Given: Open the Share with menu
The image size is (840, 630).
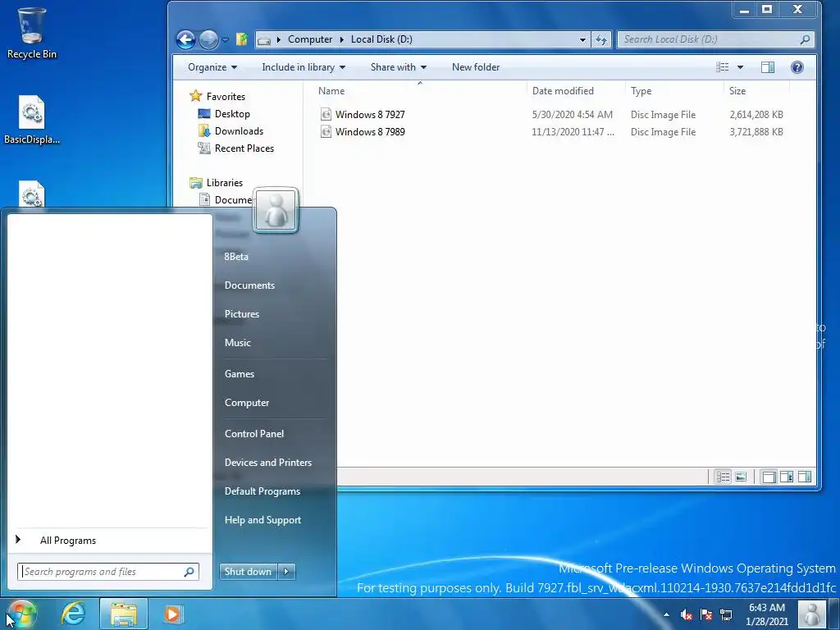Looking at the screenshot, I should 399,67.
